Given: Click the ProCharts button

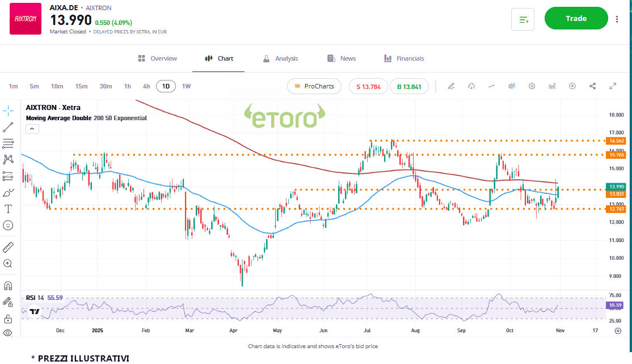Looking at the screenshot, I should tap(314, 86).
